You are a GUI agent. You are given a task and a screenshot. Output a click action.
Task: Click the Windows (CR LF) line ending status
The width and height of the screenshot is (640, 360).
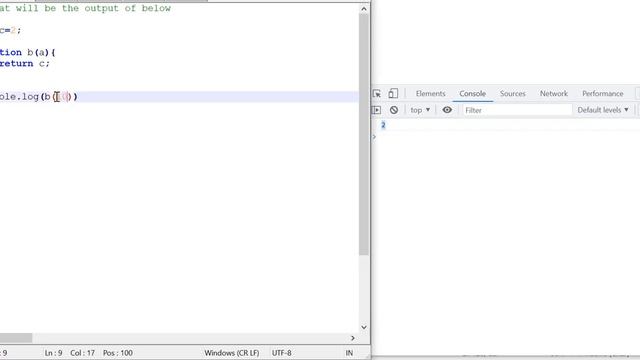[x=232, y=353]
